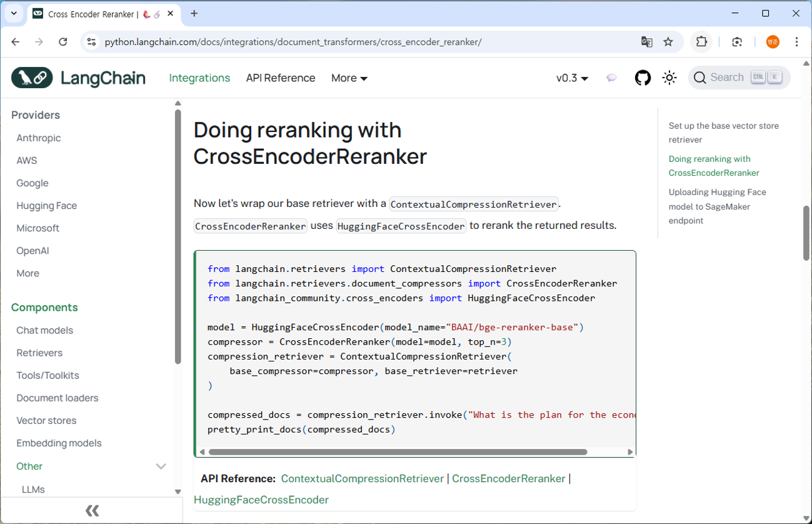Click More under Providers in sidebar
This screenshot has width=812, height=524.
[x=28, y=273]
